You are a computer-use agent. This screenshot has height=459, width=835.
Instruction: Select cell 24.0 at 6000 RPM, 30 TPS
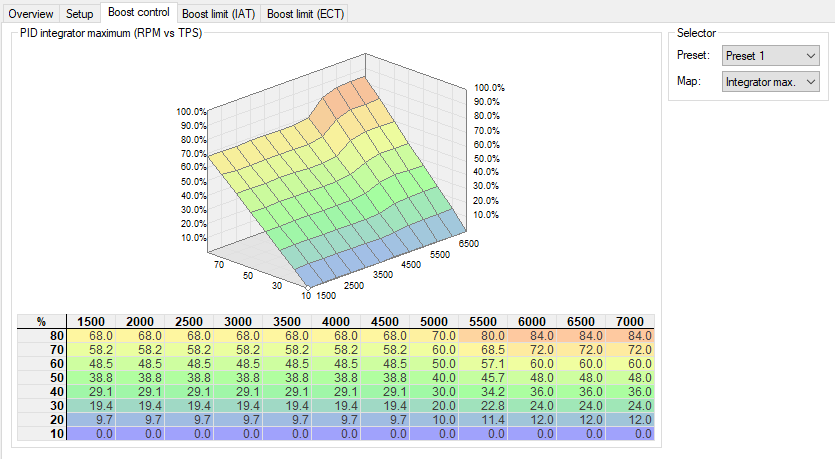point(532,405)
